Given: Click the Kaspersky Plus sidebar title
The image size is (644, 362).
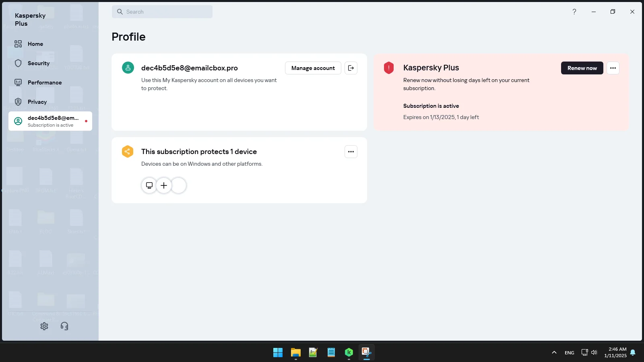Looking at the screenshot, I should (x=30, y=19).
